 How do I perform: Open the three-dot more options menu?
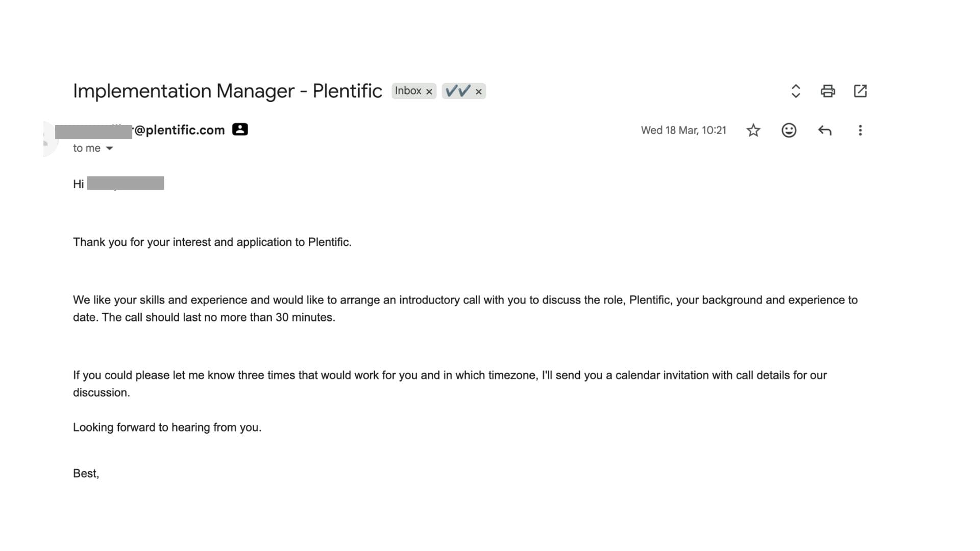(860, 131)
